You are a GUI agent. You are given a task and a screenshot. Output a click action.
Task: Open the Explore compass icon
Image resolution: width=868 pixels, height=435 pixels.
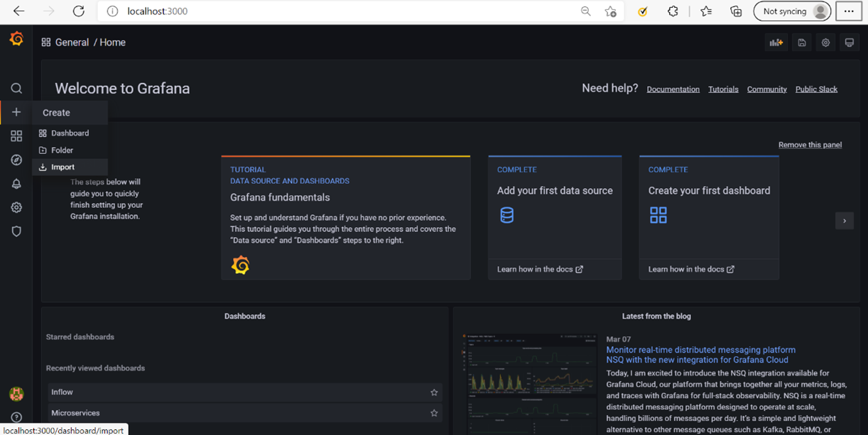point(16,160)
